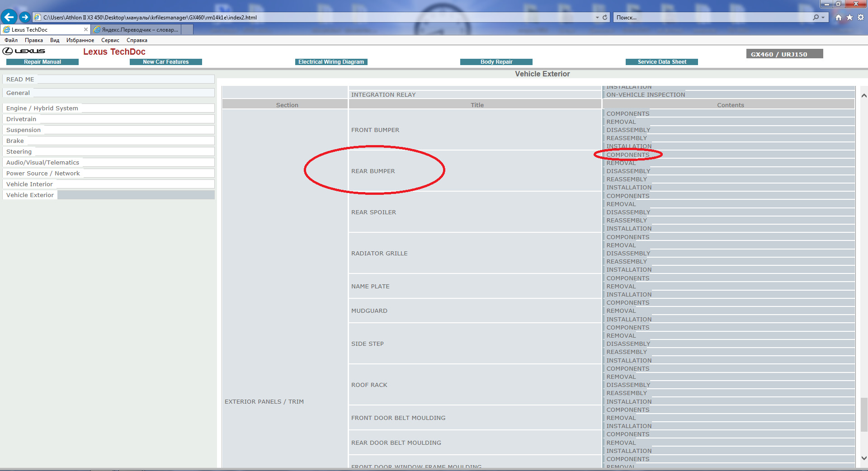Open ON-VEHICLE INSPECTION for Integration Relay
868x471 pixels.
(646, 95)
